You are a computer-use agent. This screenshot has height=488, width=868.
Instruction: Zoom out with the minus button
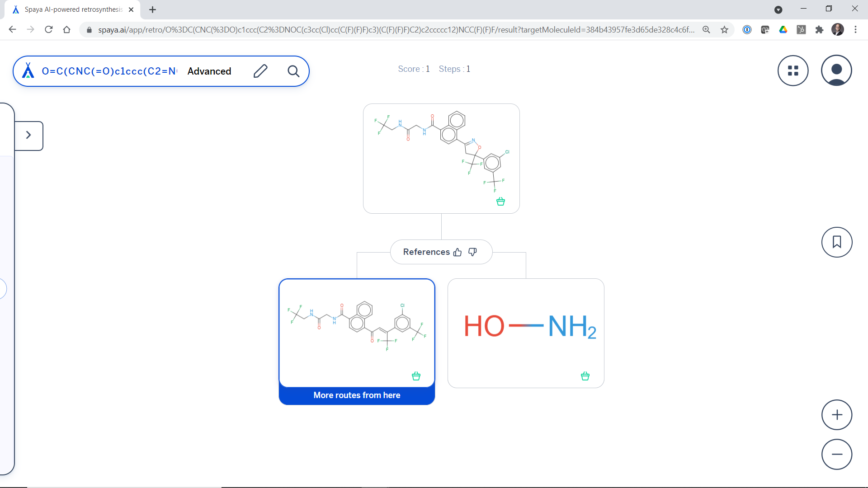coord(837,454)
